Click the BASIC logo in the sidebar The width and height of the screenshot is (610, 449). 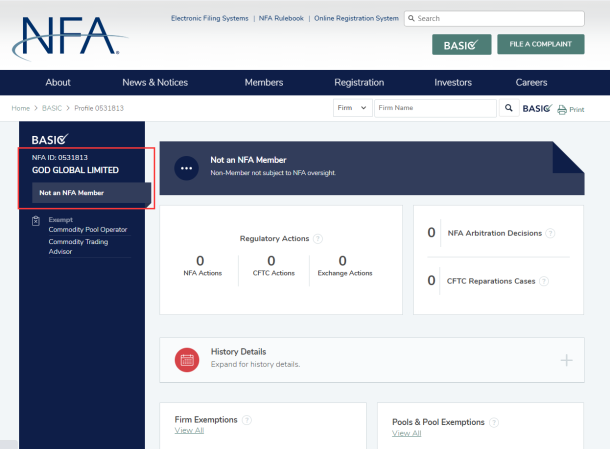(50, 139)
